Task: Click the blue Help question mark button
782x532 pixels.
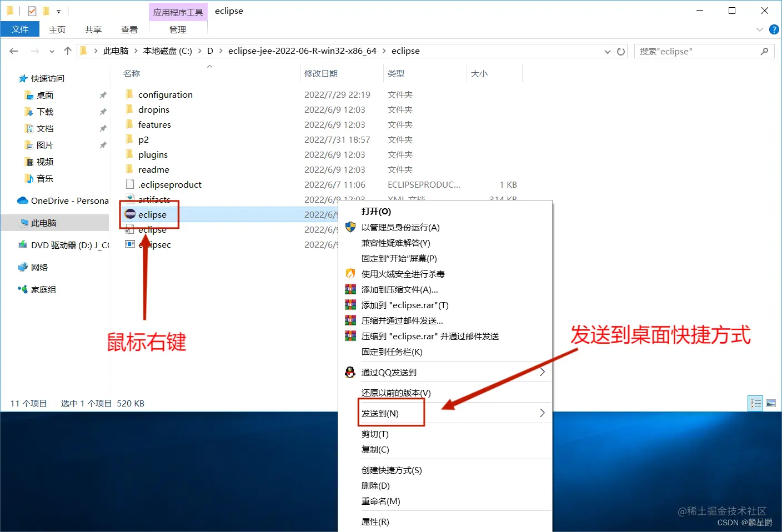Action: (x=774, y=29)
